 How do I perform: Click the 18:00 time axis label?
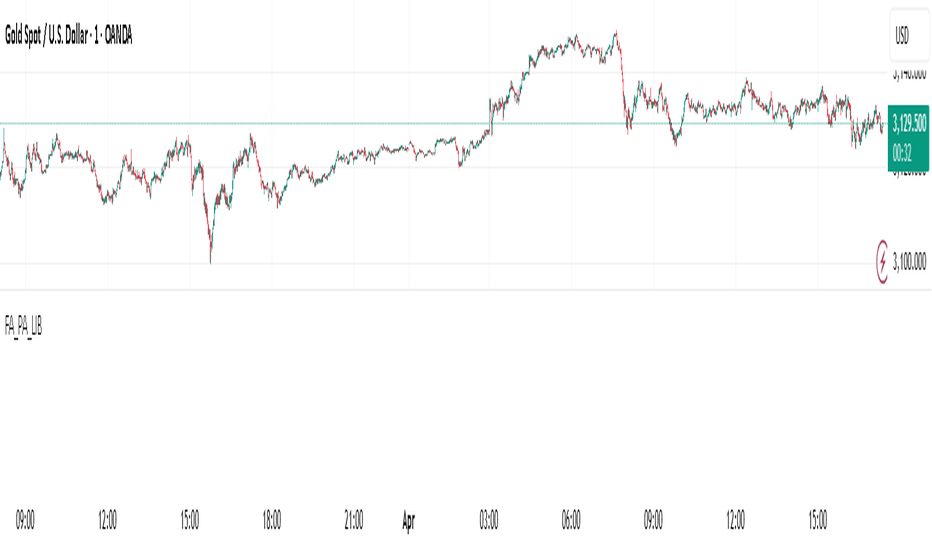(272, 520)
